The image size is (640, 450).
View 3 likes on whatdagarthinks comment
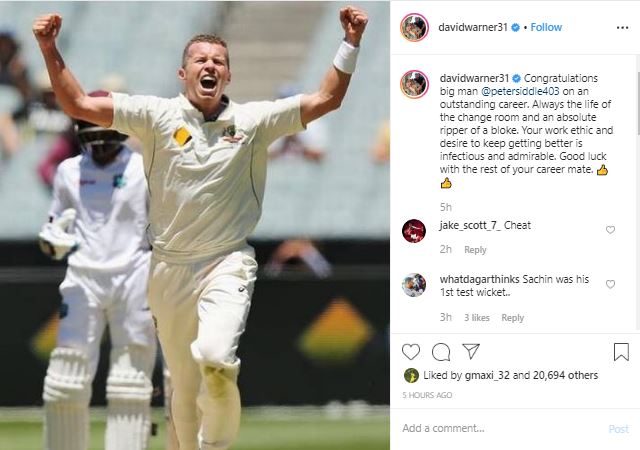point(477,318)
